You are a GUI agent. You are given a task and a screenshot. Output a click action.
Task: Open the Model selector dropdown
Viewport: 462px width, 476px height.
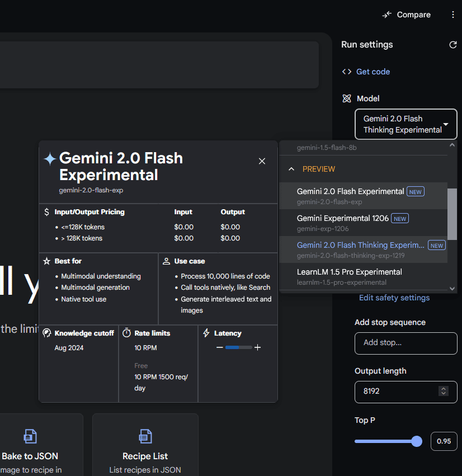(406, 124)
